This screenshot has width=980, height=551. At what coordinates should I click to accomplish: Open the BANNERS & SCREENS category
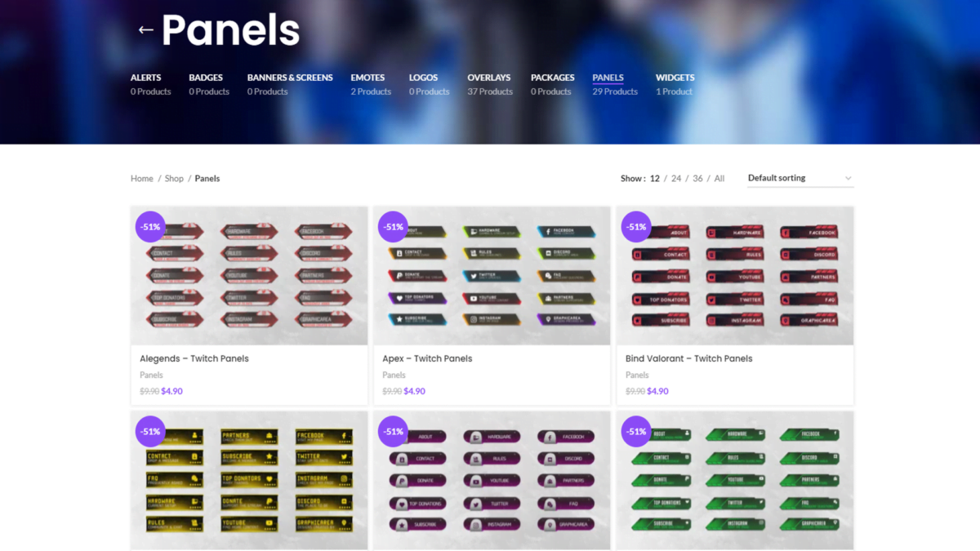290,78
